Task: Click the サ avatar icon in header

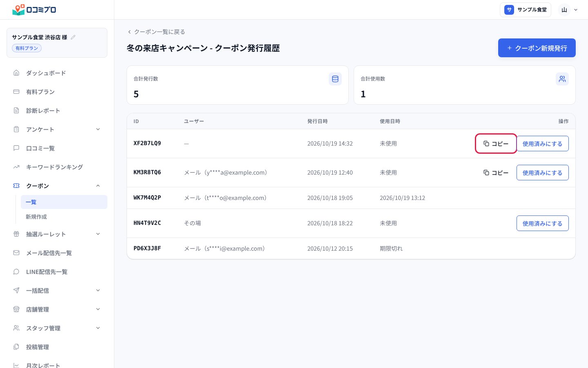Action: pos(509,10)
